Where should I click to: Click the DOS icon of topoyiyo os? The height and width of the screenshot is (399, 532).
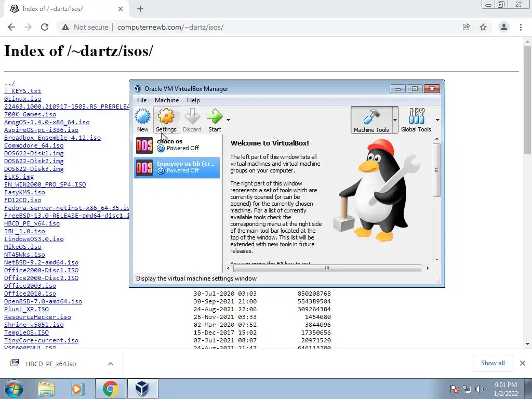[x=144, y=168]
